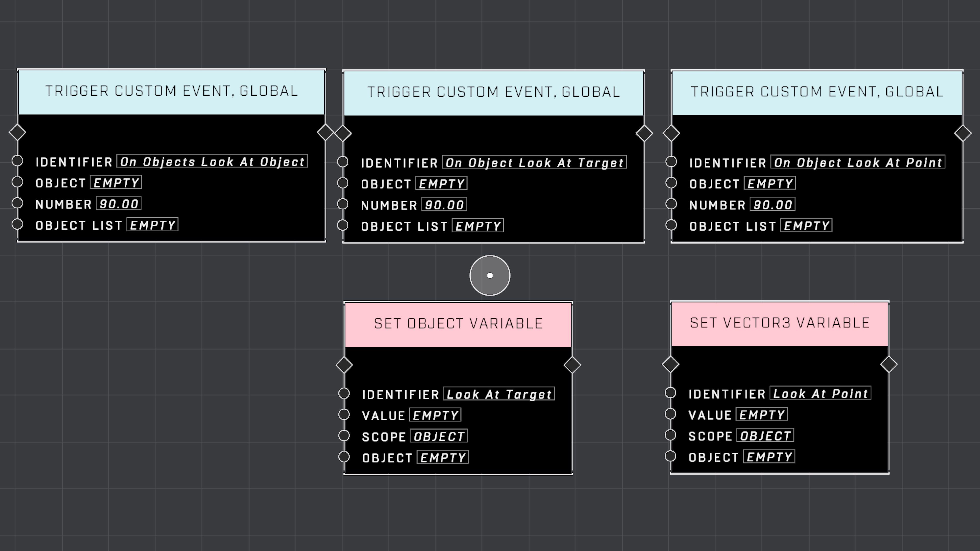The width and height of the screenshot is (980, 551).
Task: Edit identifier field 'On Object Look At Target'
Action: 534,162
